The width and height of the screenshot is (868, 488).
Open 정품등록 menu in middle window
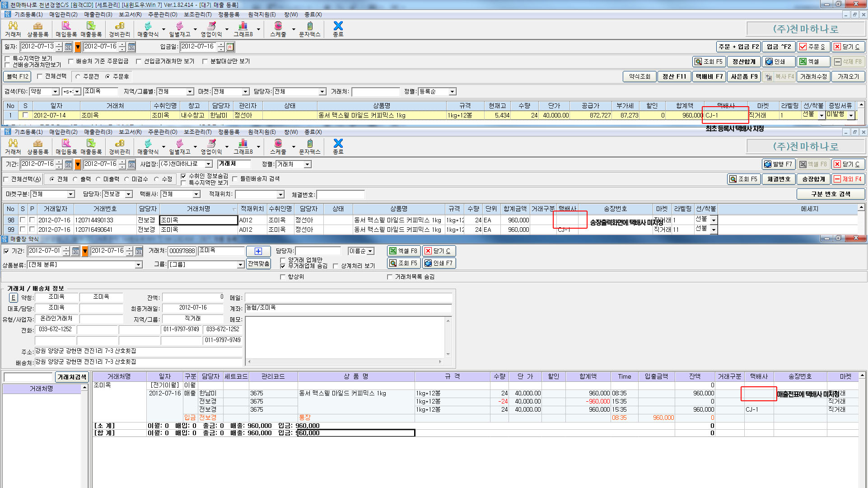tap(229, 132)
